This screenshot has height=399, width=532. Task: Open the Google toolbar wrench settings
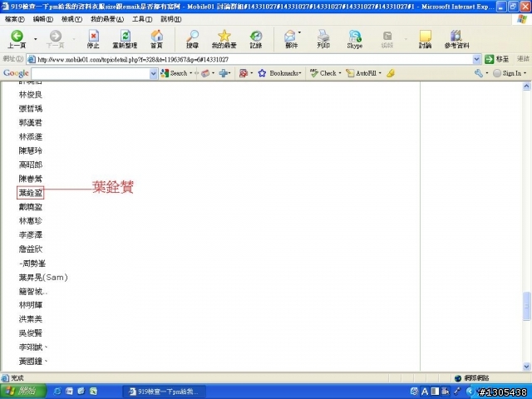[x=479, y=73]
